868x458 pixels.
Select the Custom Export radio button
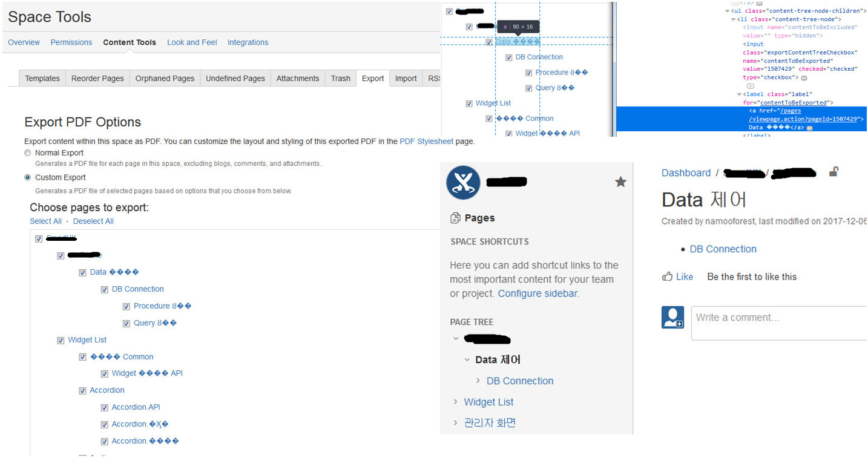pos(27,177)
